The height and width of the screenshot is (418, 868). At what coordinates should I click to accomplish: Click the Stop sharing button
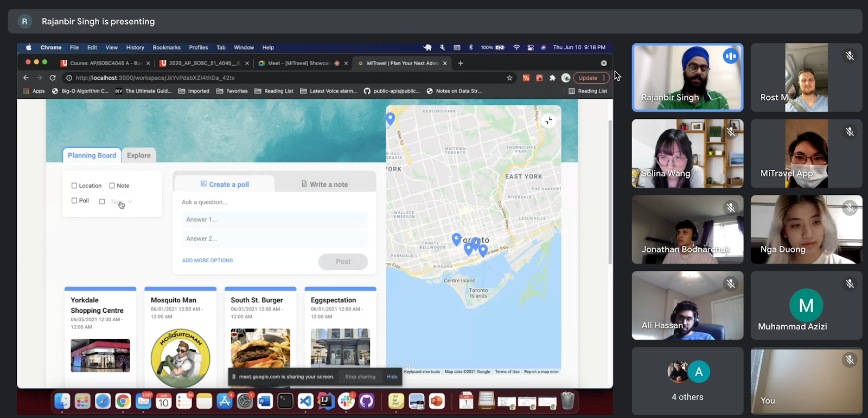coord(360,377)
